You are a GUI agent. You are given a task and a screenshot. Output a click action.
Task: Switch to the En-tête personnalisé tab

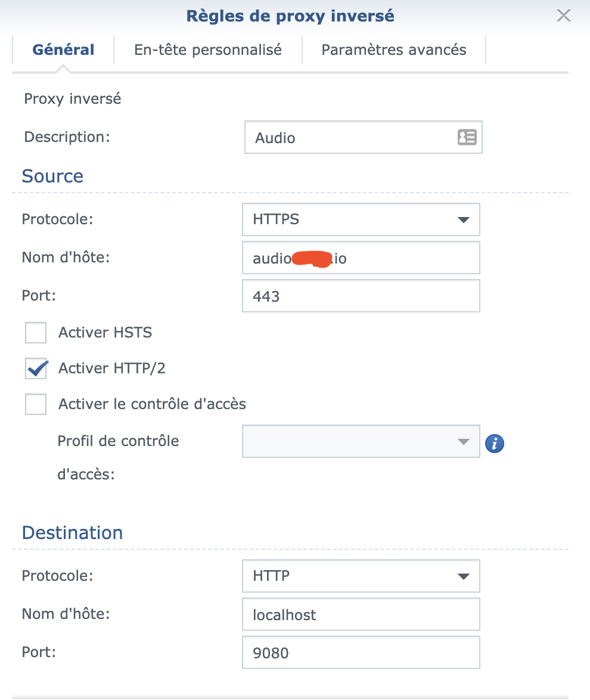(208, 49)
